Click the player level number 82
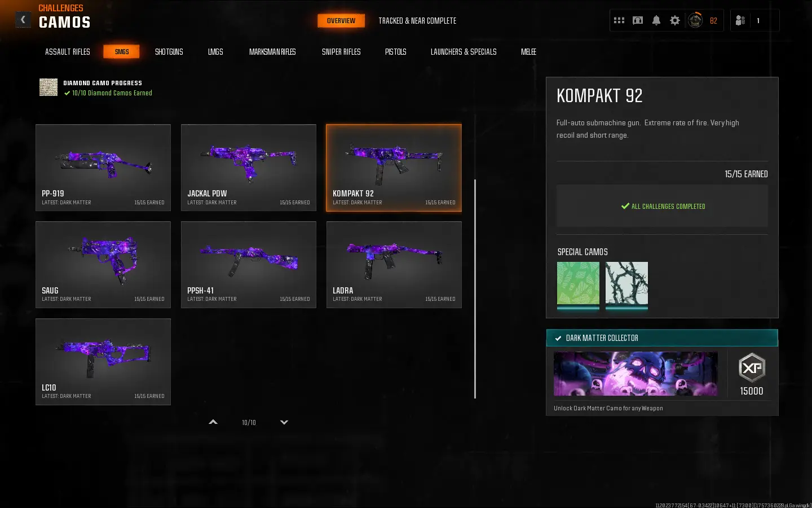Viewport: 812px width, 508px height. coord(713,21)
